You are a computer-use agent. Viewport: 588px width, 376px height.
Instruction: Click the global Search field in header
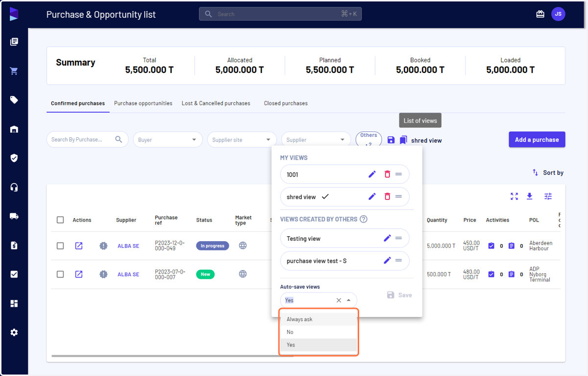coord(280,14)
